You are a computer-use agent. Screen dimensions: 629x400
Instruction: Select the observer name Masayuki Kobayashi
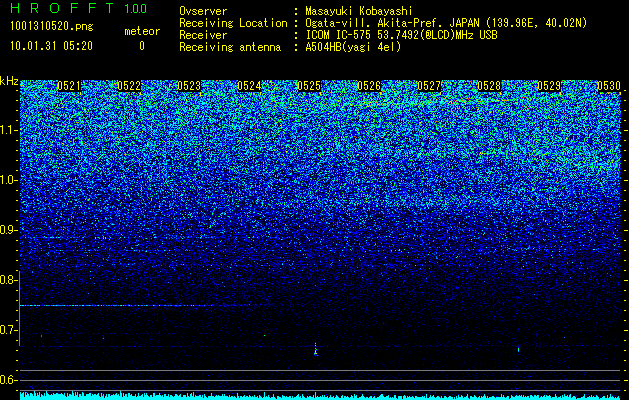pyautogui.click(x=359, y=12)
